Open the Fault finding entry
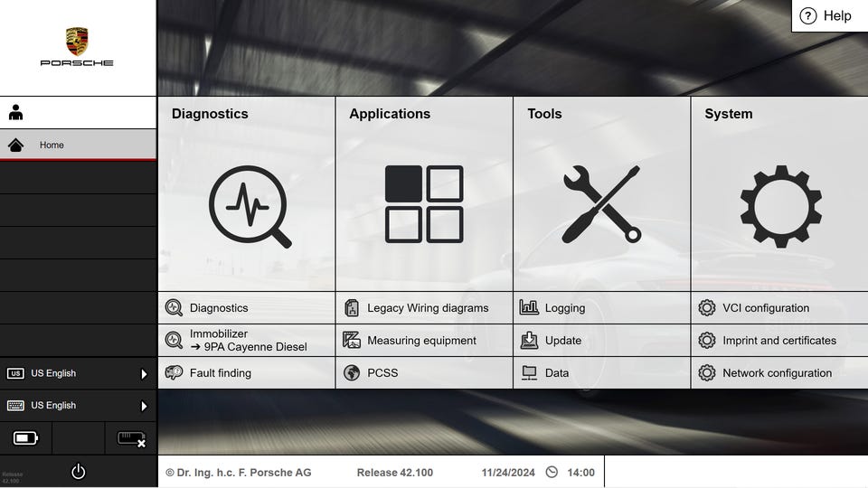This screenshot has height=488, width=868. (x=246, y=373)
